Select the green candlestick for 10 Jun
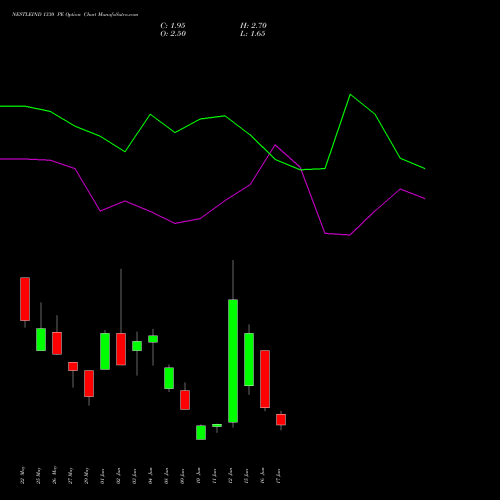 coord(201,432)
